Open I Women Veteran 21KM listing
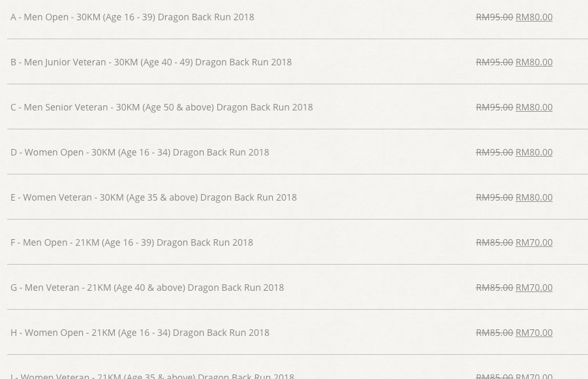Viewport: 588px width, 379px height. click(152, 376)
